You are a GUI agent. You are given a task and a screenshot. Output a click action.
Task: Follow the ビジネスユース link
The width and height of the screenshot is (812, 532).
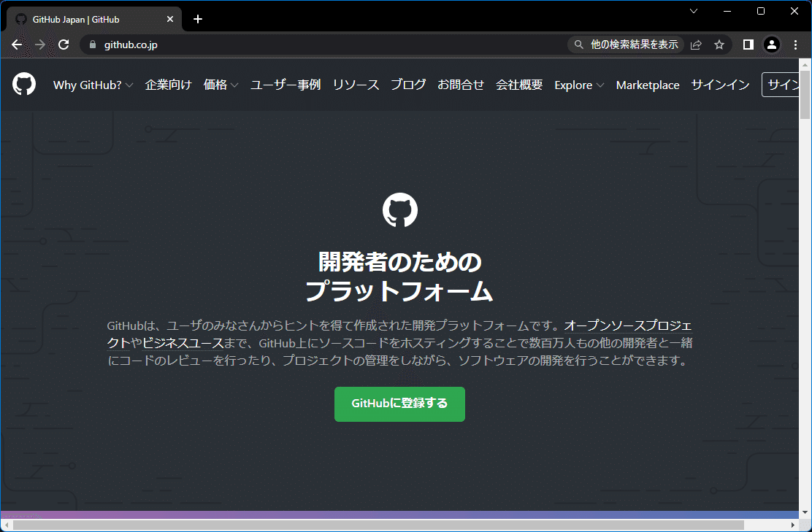(x=183, y=342)
